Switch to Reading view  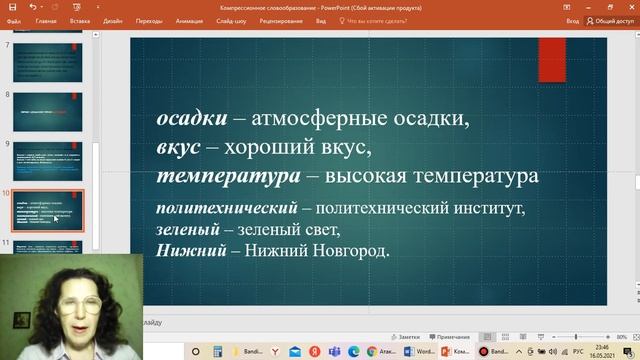[x=523, y=337]
